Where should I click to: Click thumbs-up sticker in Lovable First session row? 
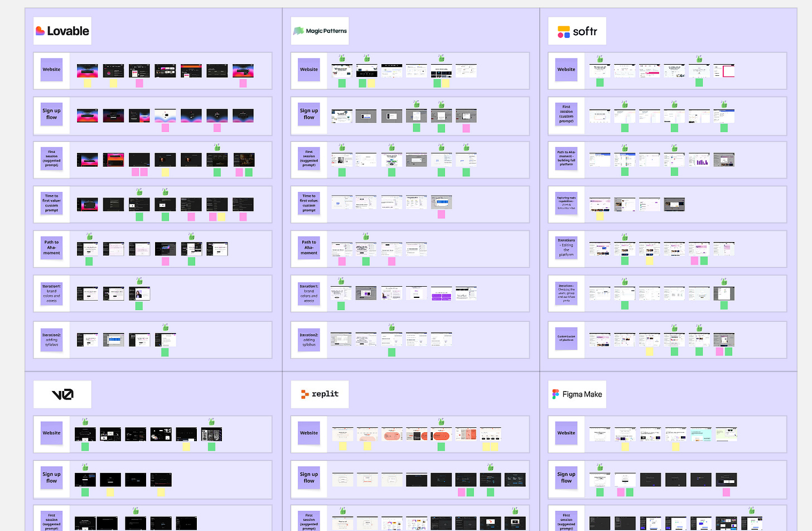[x=217, y=147]
